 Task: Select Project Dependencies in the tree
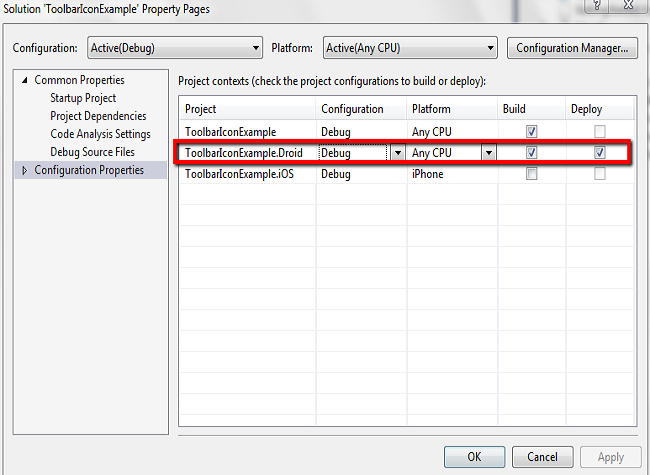[x=98, y=116]
